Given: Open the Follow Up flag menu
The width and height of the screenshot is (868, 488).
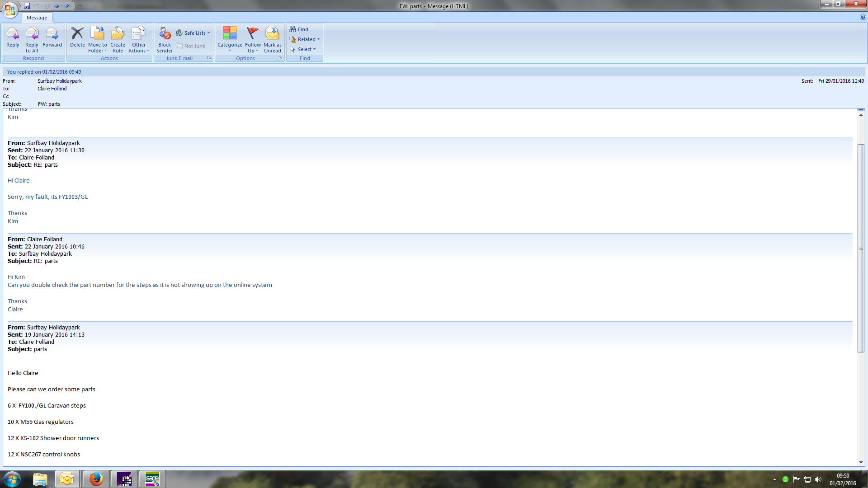Looking at the screenshot, I should pos(253,40).
